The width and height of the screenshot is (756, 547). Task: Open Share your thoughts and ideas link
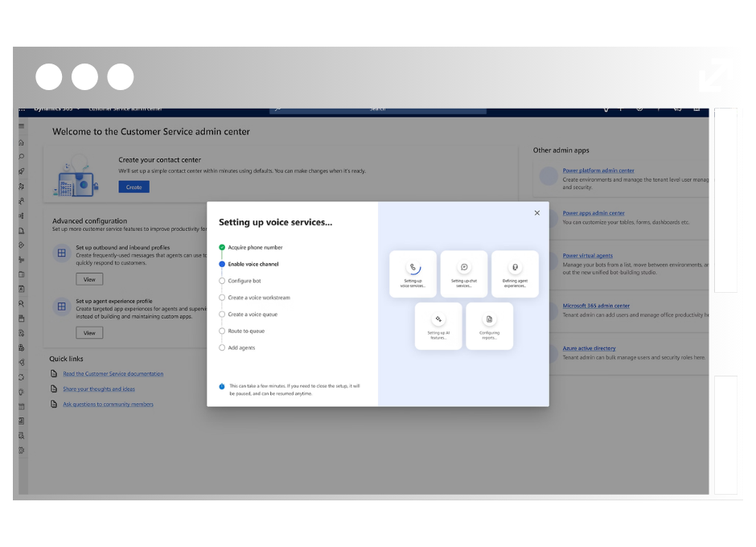[99, 389]
